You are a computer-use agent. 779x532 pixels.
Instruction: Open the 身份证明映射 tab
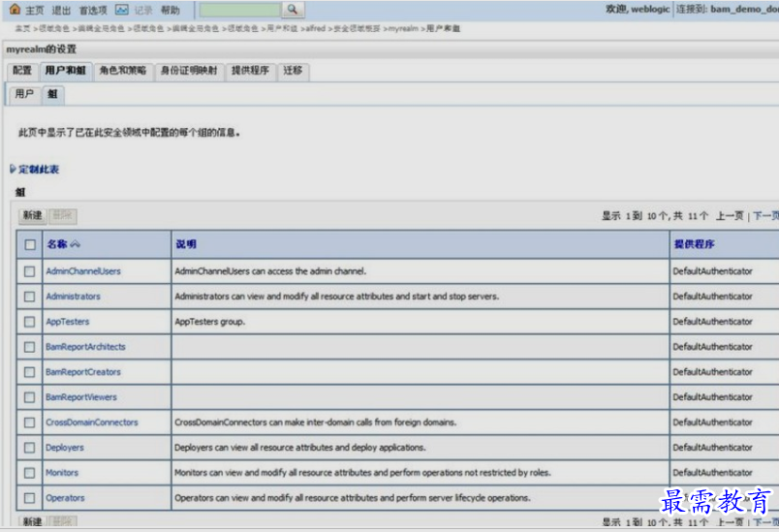(x=189, y=71)
